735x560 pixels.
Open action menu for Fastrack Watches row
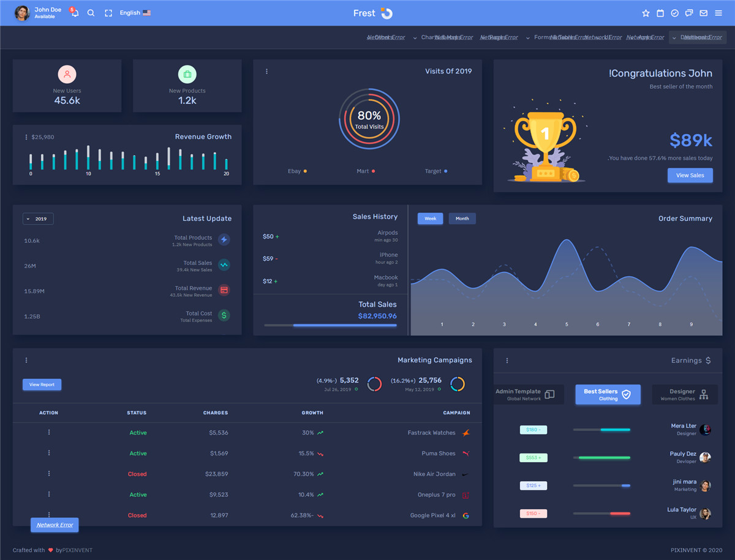(49, 432)
